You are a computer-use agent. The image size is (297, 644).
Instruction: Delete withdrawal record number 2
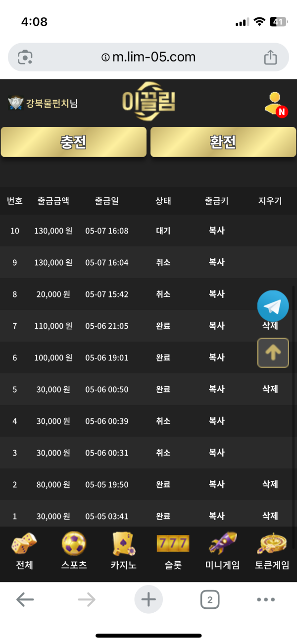coord(270,484)
